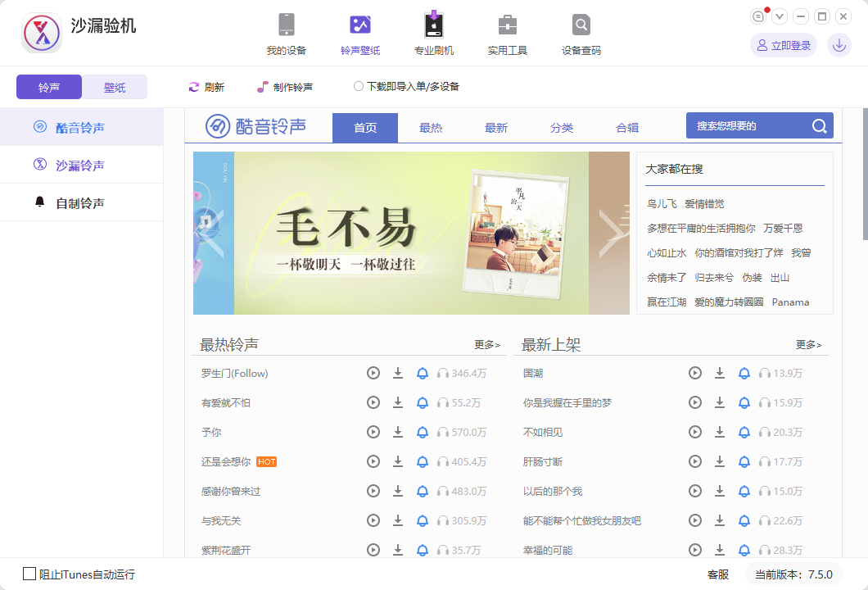Download the 感谢你曾来过 ringtone
This screenshot has height=590, width=868.
coord(397,491)
